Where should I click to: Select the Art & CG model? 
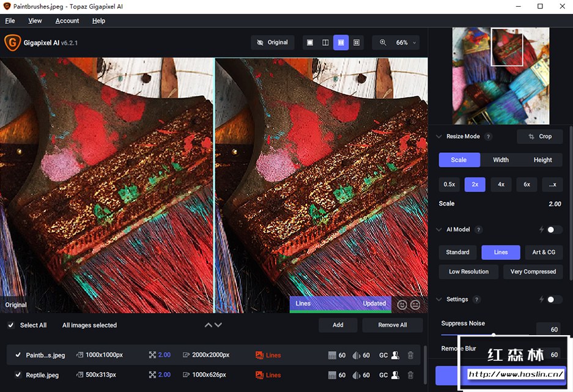pyautogui.click(x=544, y=253)
